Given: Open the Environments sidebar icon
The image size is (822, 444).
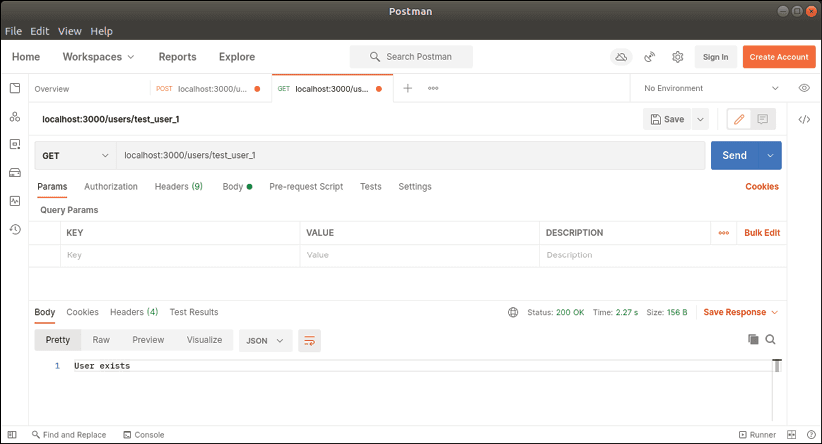Looking at the screenshot, I should click(x=15, y=144).
